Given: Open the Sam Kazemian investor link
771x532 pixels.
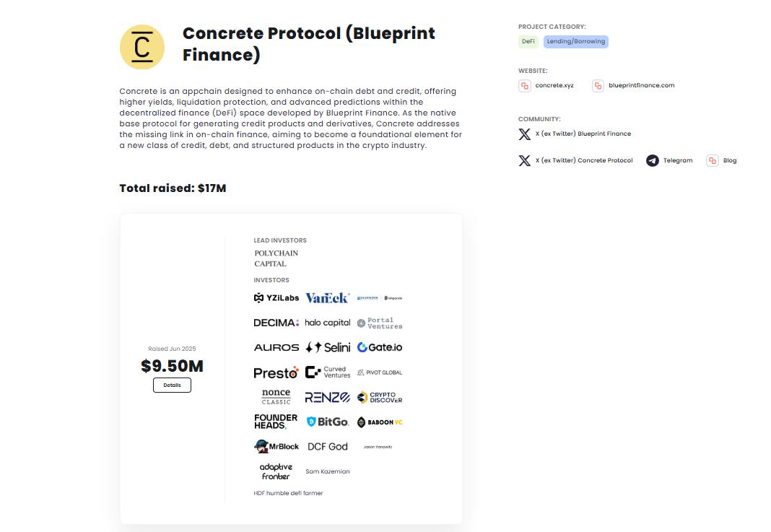Looking at the screenshot, I should click(x=327, y=471).
